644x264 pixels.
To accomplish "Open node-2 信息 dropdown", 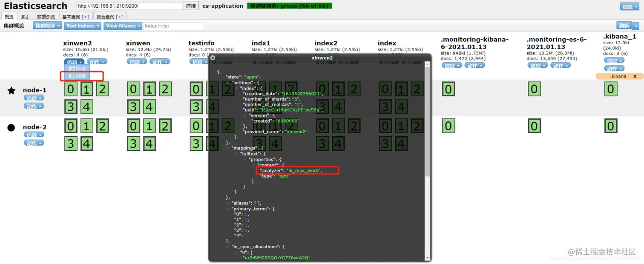I will [x=34, y=135].
